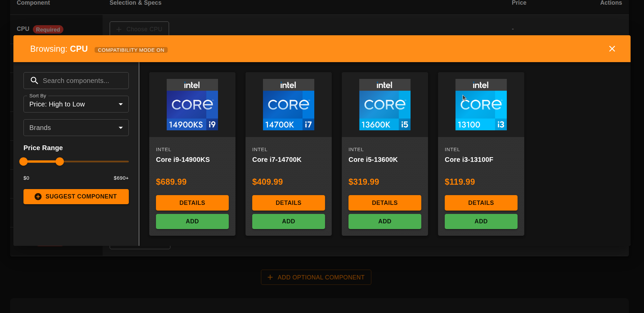This screenshot has width=644, height=313.
Task: View details for Core i7-14700K
Action: 288,203
